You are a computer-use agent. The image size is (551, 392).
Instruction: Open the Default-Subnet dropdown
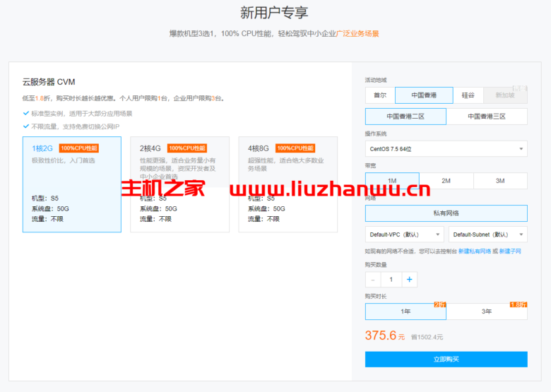pos(488,234)
